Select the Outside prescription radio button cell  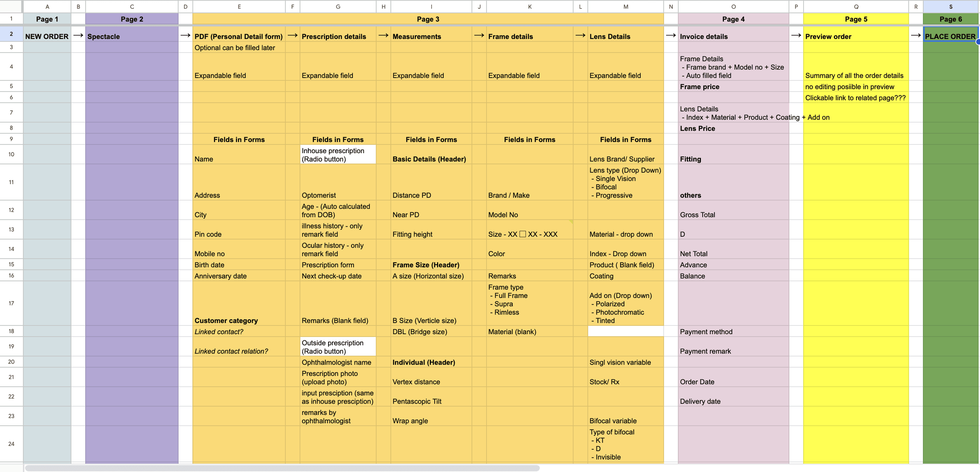coord(338,347)
